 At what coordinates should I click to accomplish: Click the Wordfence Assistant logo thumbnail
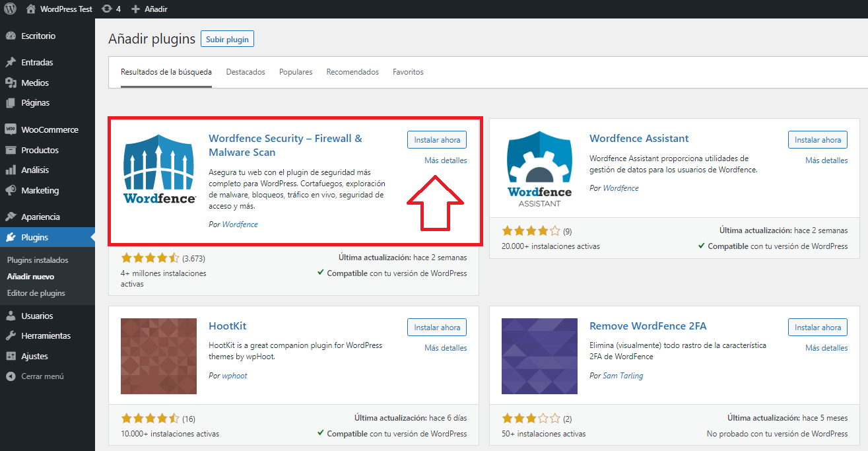tap(539, 169)
